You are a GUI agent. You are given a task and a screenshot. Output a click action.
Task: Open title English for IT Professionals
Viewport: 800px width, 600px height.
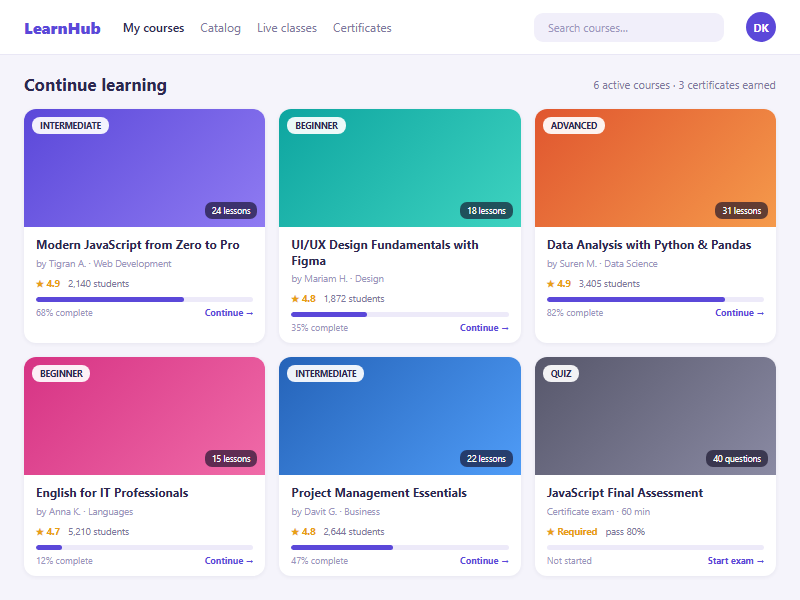point(112,493)
